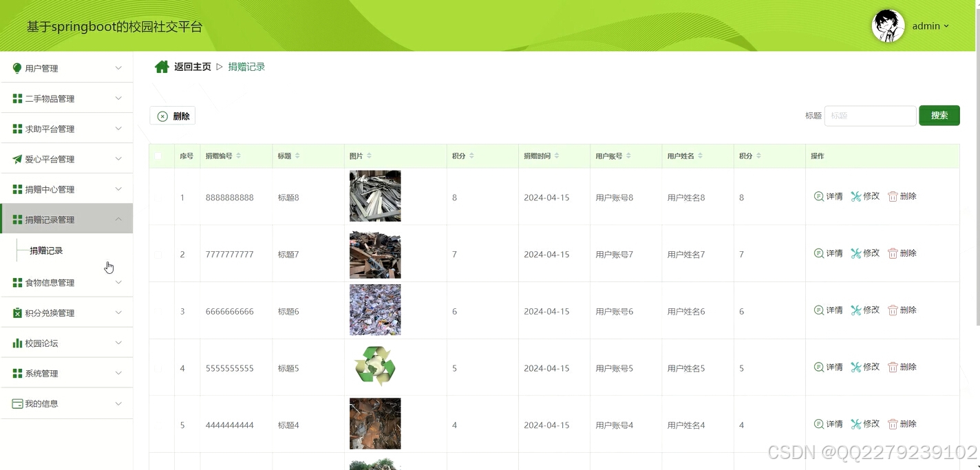Click the 二手物品管理 grid icon
Screen dimensions: 980x470
pos(16,98)
